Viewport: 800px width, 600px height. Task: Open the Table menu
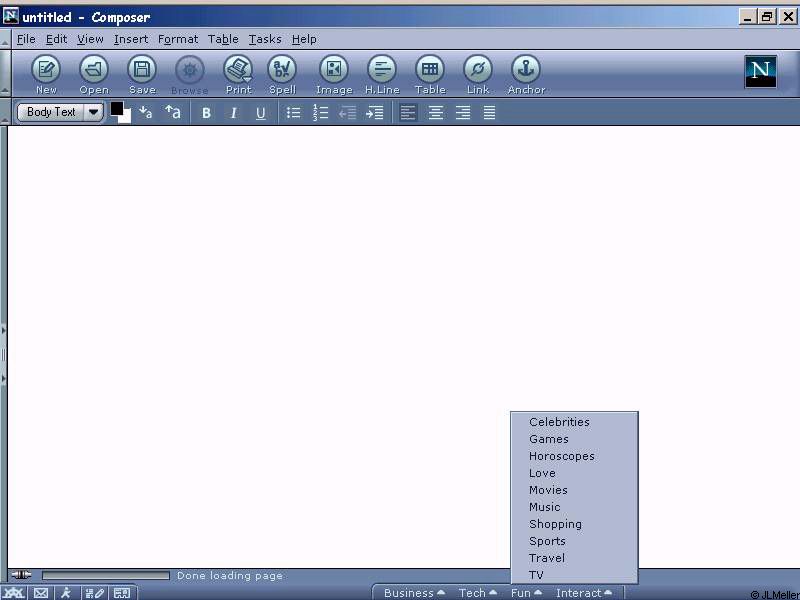[x=223, y=39]
